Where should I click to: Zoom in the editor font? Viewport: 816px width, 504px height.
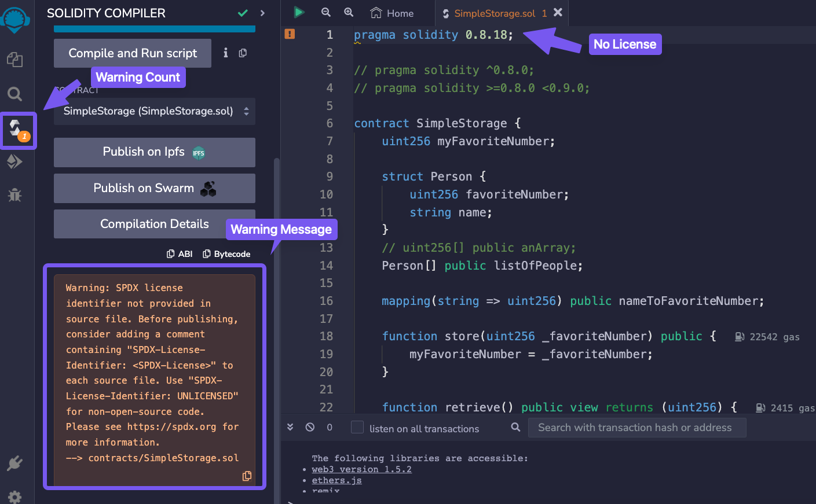tap(349, 12)
